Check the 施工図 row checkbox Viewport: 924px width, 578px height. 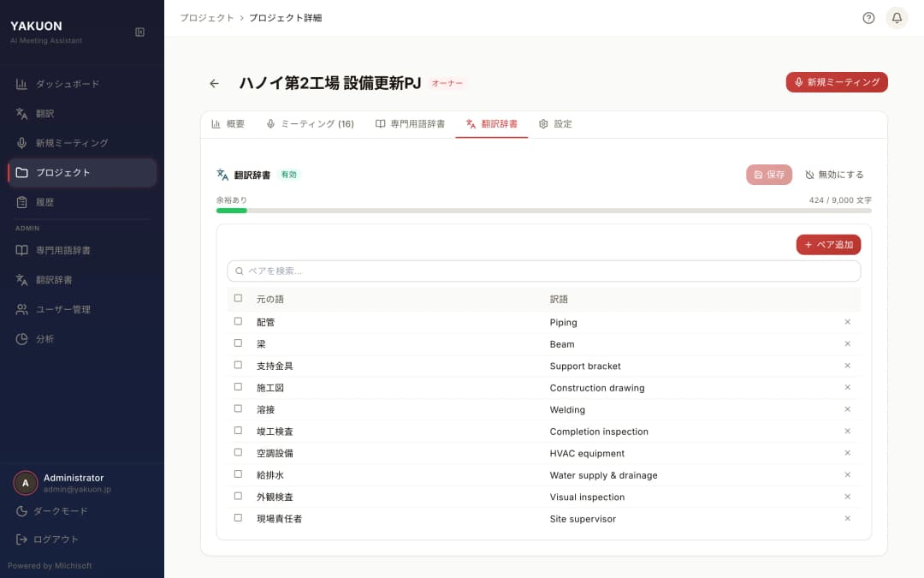click(x=238, y=387)
